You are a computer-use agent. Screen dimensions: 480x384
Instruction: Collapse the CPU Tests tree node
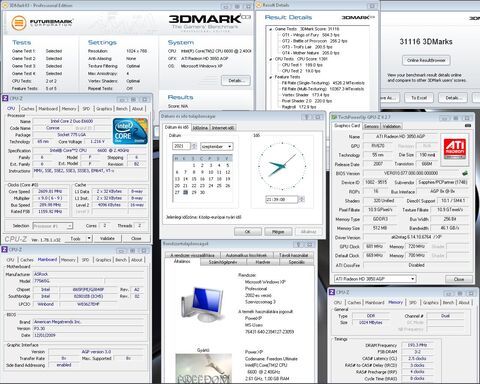[271, 59]
